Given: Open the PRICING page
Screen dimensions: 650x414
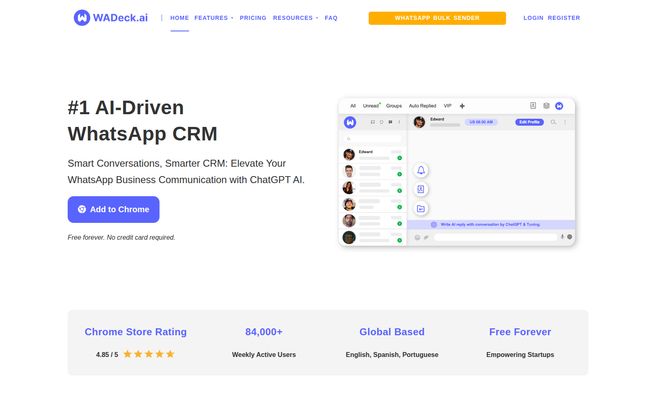Looking at the screenshot, I should [253, 18].
